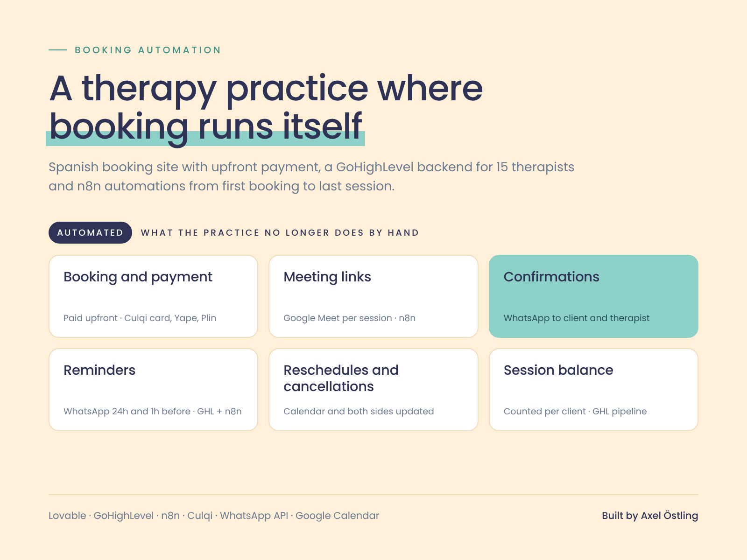Click "Culqi" in the footer tool list
This screenshot has height=560, width=747.
pyautogui.click(x=200, y=516)
